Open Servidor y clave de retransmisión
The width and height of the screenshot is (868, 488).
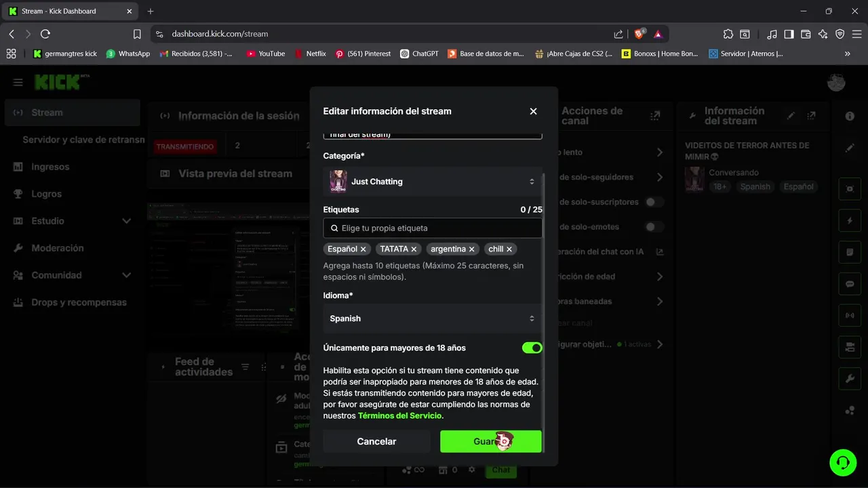pyautogui.click(x=83, y=140)
